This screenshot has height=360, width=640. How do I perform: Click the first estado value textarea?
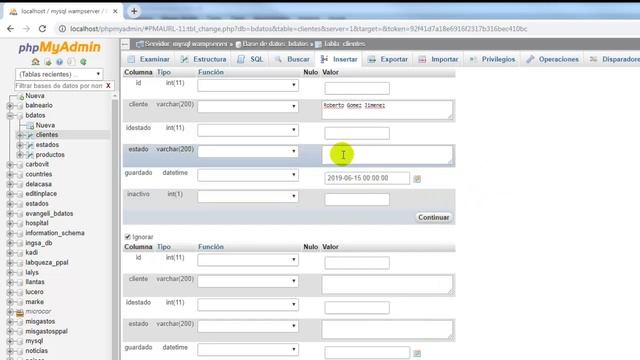[x=387, y=155]
